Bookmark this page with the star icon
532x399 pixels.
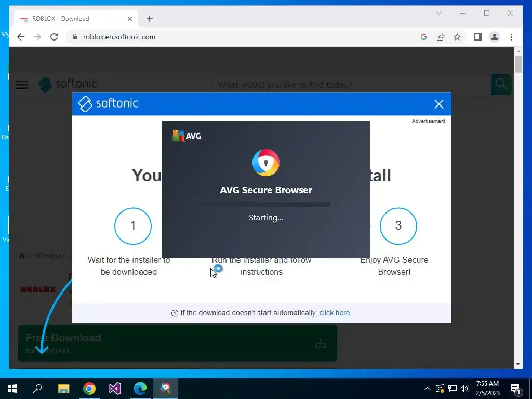tap(457, 37)
